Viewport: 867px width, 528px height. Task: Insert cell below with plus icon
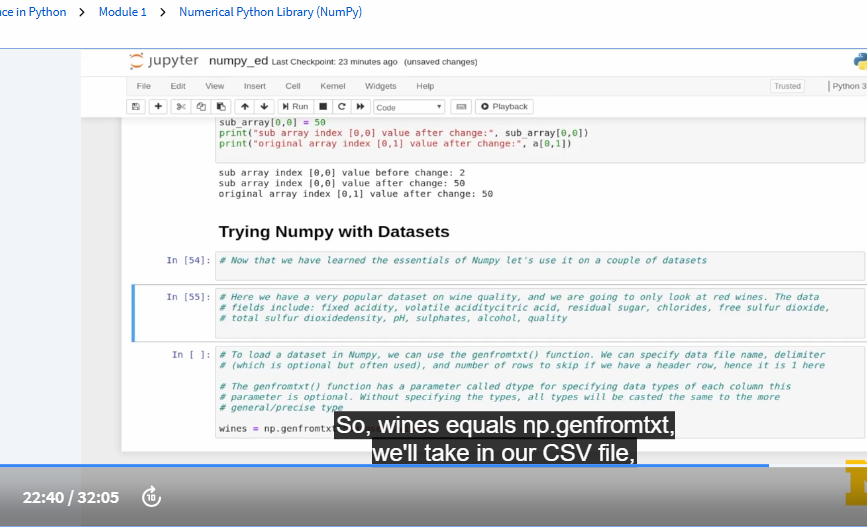pos(158,107)
